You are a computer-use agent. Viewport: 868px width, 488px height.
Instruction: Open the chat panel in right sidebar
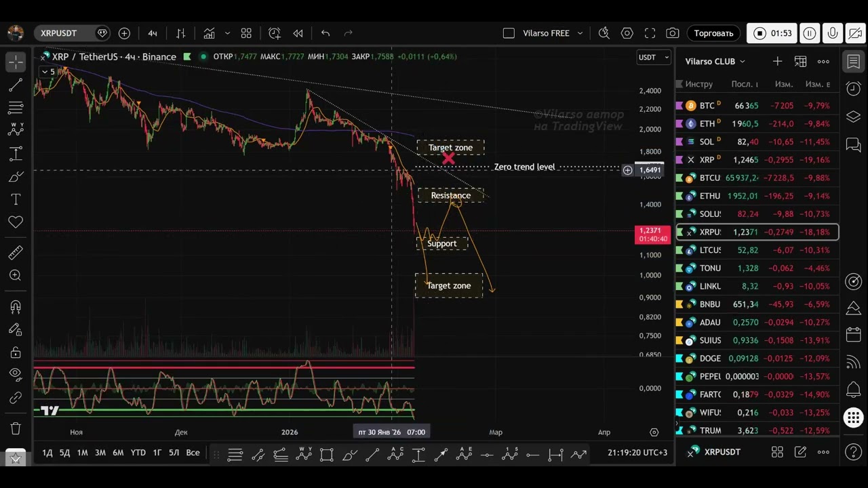854,145
